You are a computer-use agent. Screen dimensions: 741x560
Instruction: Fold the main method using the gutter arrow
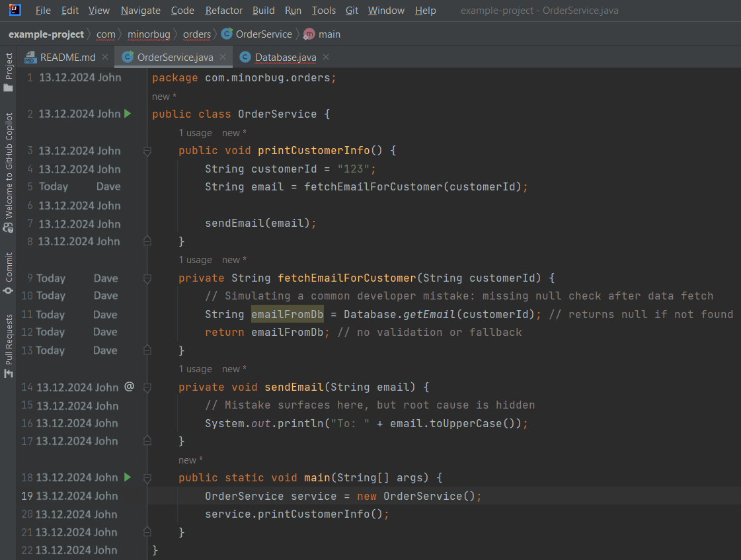pos(147,477)
